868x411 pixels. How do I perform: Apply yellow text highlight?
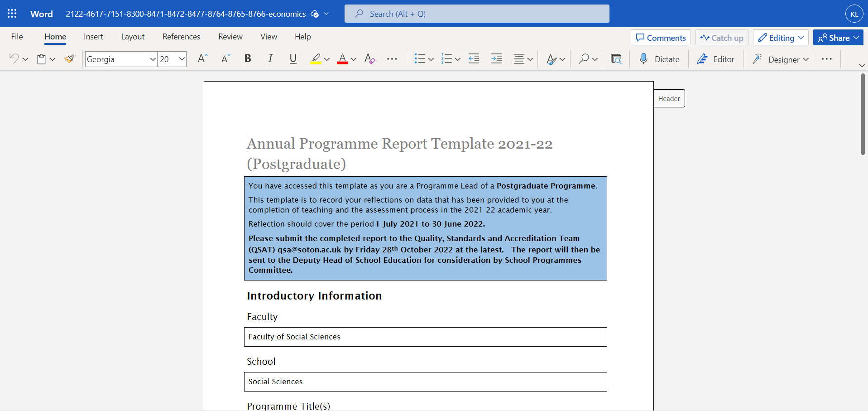coord(317,58)
